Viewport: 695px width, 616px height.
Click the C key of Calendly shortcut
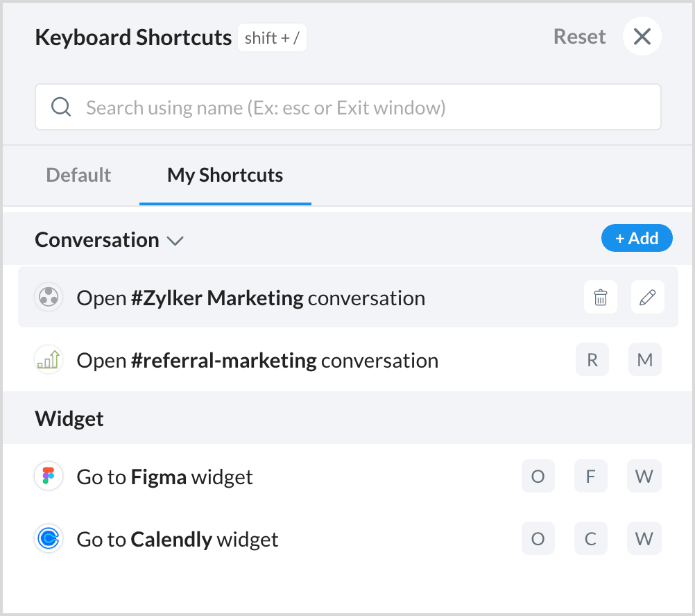pyautogui.click(x=590, y=538)
